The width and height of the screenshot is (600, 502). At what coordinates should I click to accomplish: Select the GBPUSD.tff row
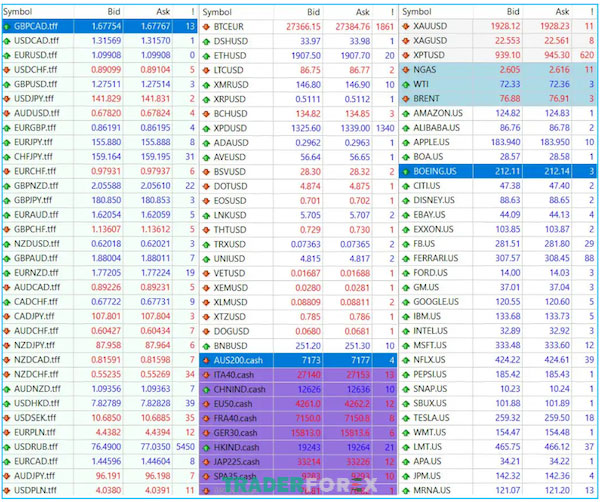point(99,85)
